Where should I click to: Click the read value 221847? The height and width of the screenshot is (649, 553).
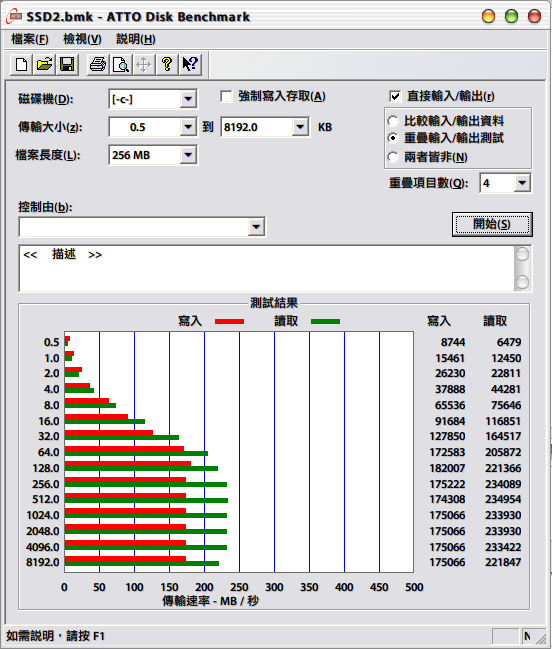[503, 562]
